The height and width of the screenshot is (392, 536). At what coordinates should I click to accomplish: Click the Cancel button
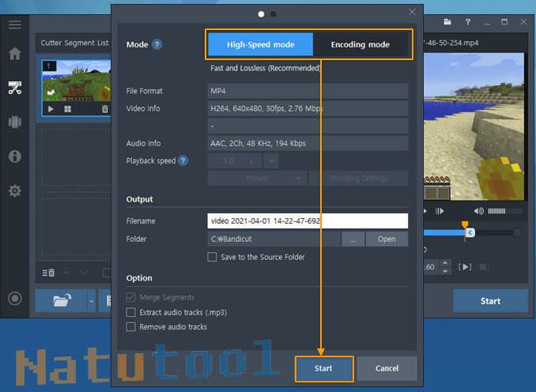(387, 368)
